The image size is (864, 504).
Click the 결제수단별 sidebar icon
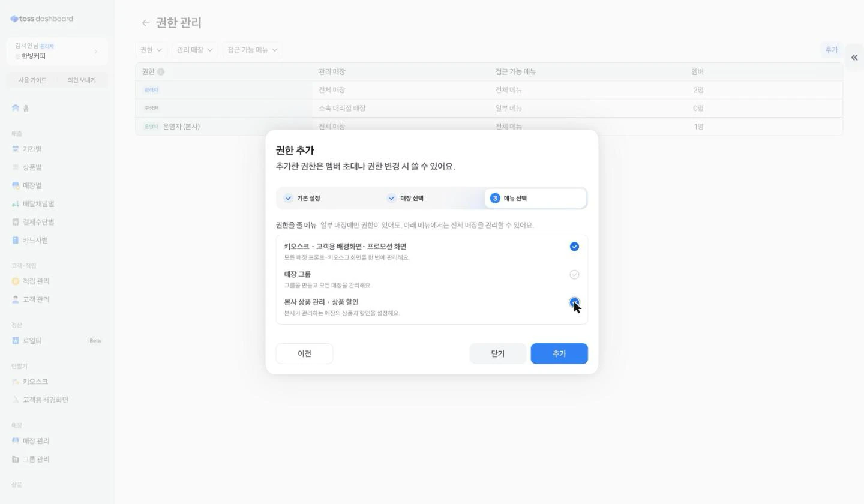[16, 222]
